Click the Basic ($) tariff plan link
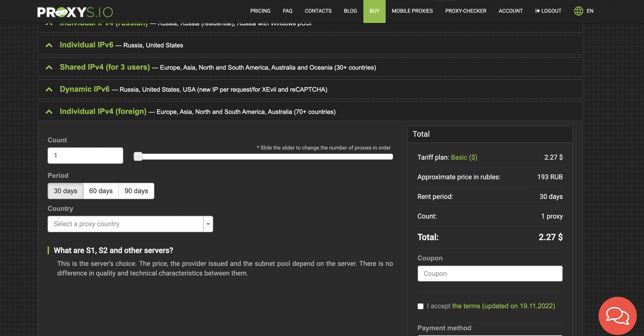The image size is (644, 336). tap(464, 157)
